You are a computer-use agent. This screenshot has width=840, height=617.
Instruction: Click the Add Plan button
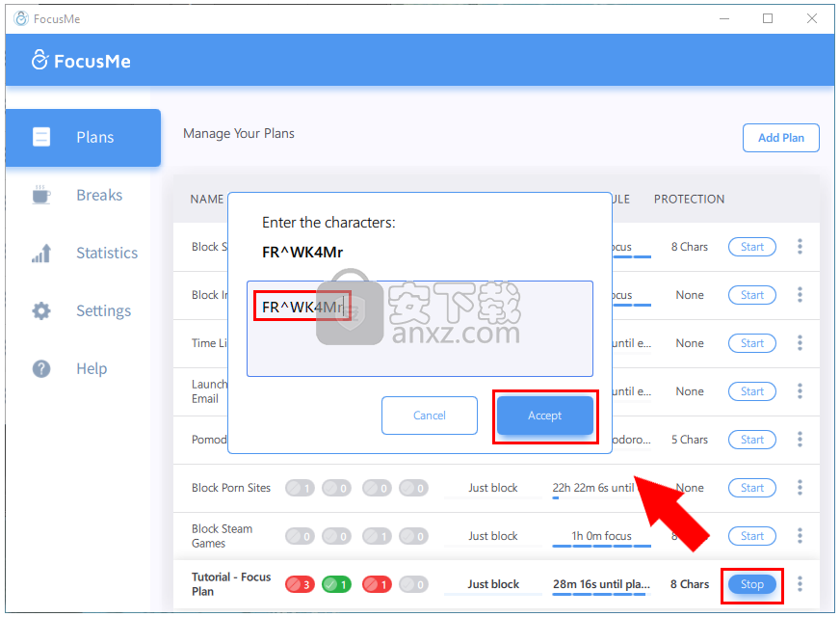point(780,138)
